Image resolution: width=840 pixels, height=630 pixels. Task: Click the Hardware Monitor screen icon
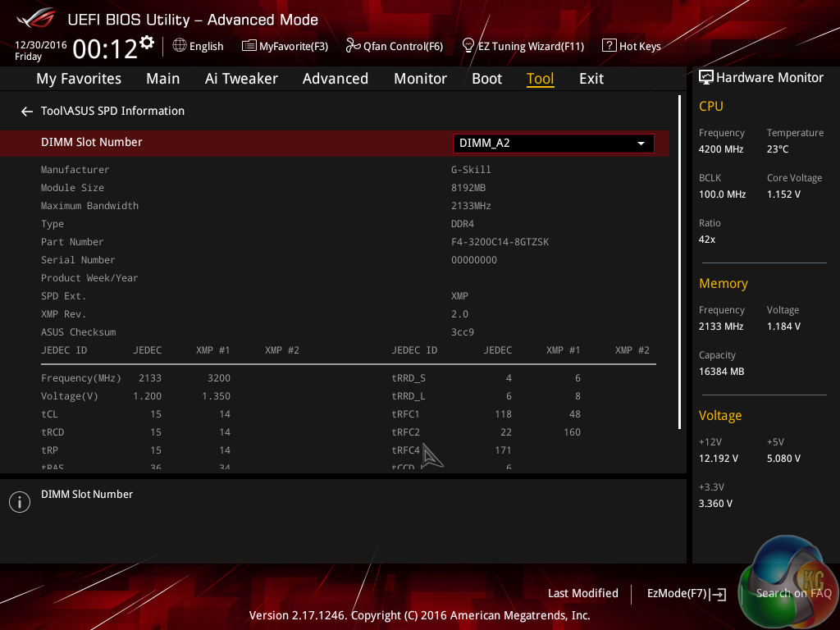tap(706, 78)
